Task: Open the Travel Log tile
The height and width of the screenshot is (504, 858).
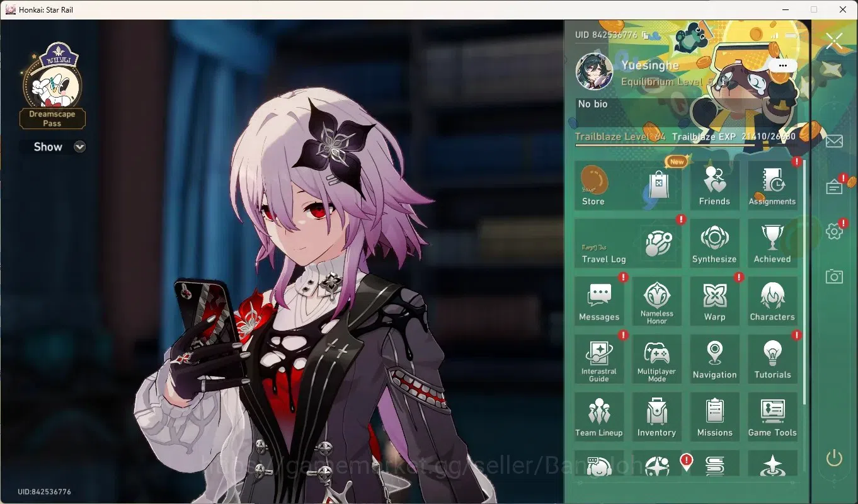Action: click(628, 243)
